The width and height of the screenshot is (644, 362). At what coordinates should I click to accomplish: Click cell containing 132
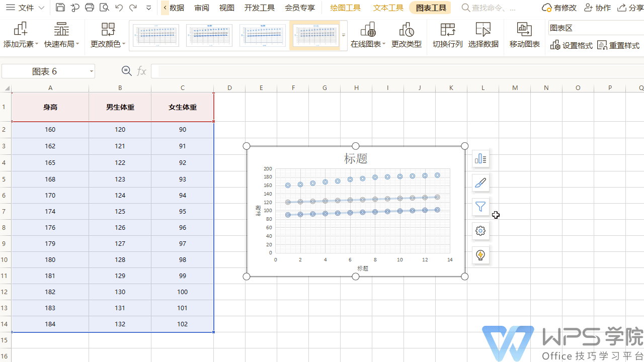tap(120, 324)
